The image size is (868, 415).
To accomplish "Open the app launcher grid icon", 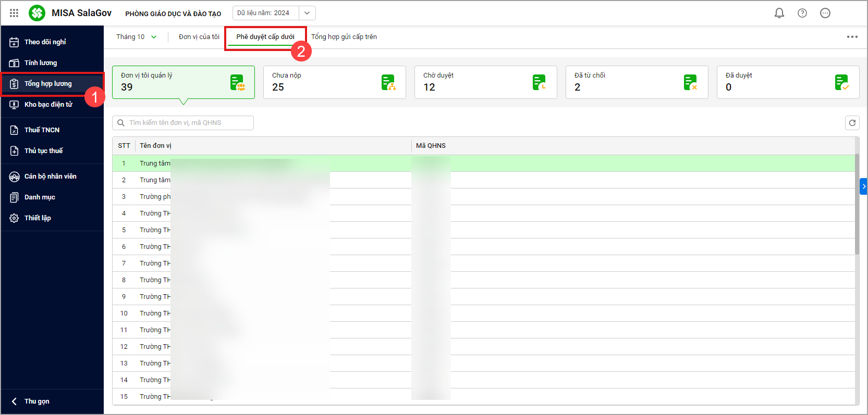I will pos(14,13).
